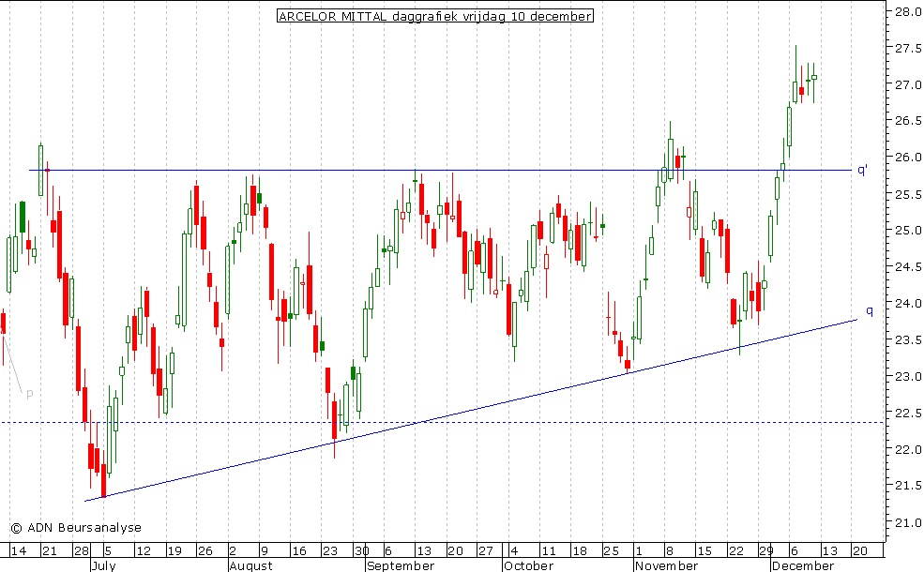
Task: Select the October month label
Action: tap(528, 565)
